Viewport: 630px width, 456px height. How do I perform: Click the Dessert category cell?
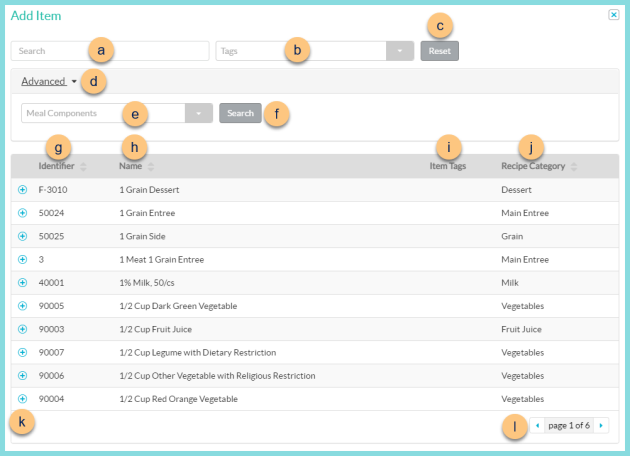(x=516, y=190)
